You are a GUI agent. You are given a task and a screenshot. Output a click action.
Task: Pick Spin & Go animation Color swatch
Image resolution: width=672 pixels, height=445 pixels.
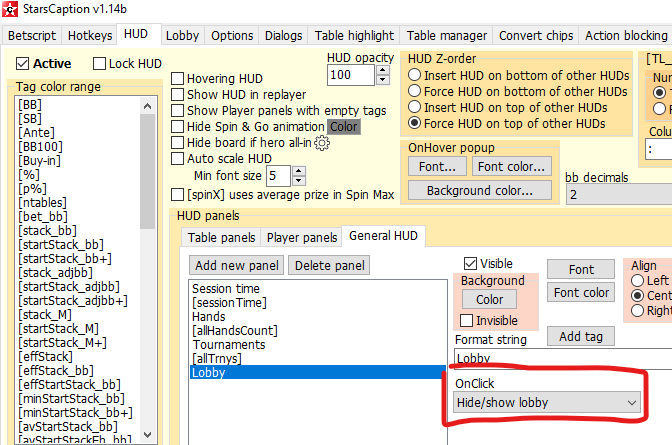pos(344,127)
